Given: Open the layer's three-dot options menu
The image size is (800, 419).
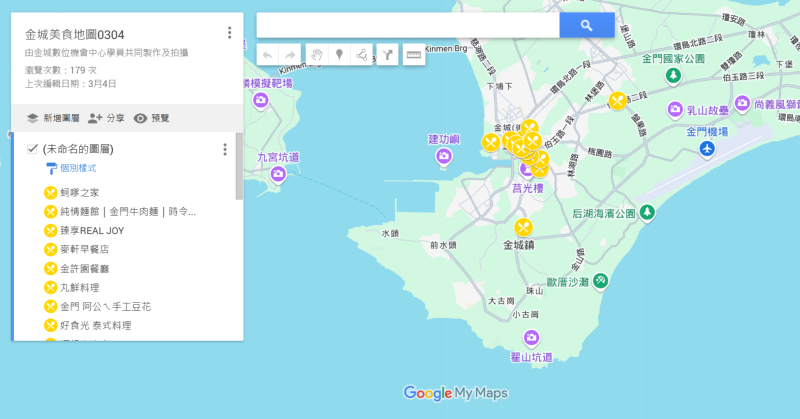Looking at the screenshot, I should (224, 150).
